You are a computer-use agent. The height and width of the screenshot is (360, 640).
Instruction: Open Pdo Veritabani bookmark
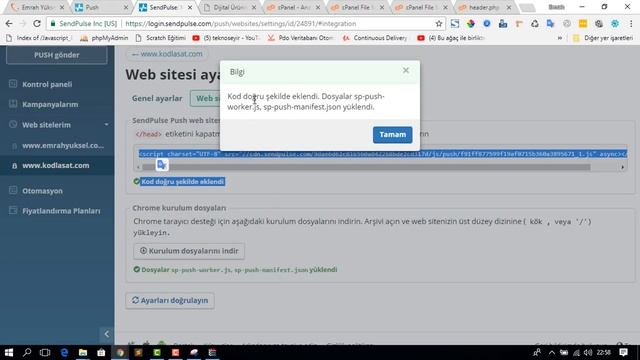click(x=300, y=38)
